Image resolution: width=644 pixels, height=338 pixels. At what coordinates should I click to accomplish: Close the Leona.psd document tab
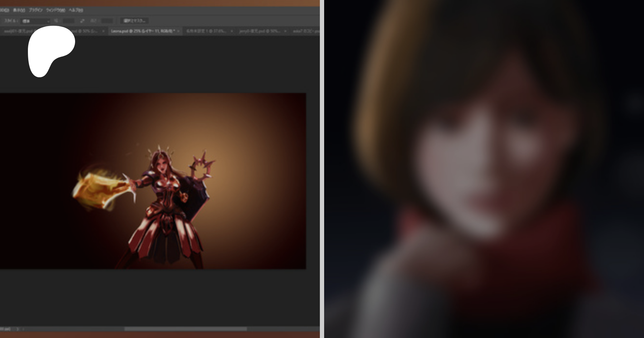[179, 31]
